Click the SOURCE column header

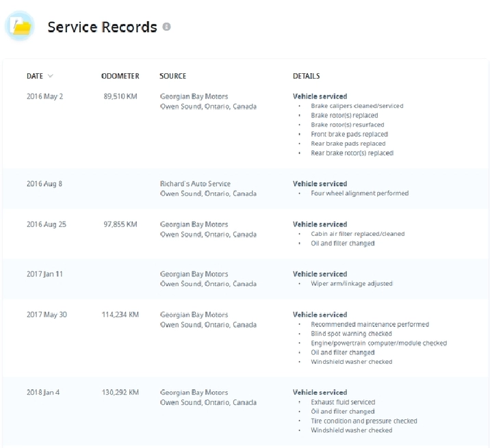tap(172, 76)
